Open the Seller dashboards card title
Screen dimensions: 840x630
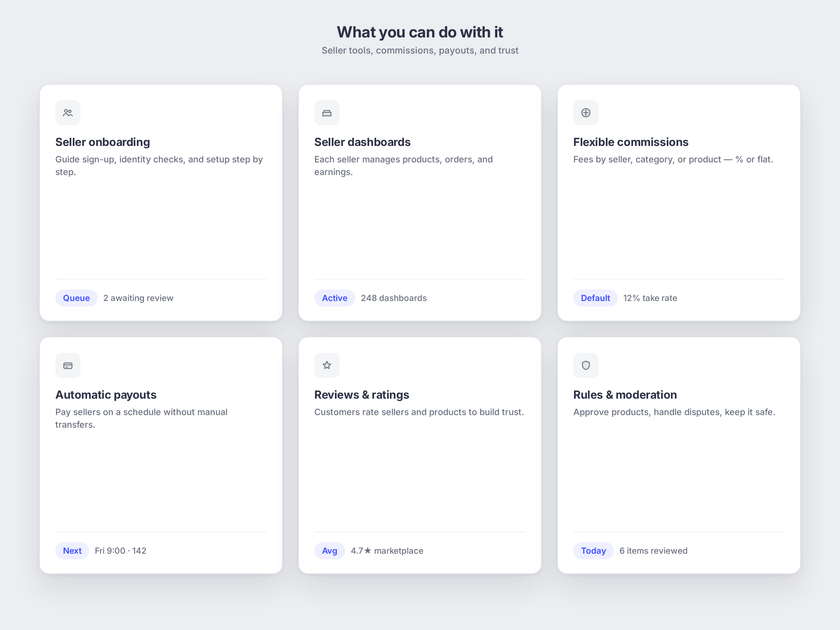(x=362, y=142)
